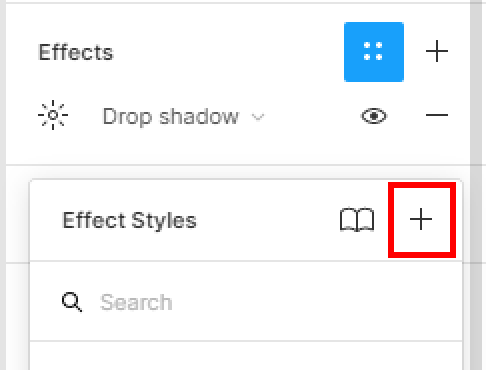Click the magnifier search icon
The height and width of the screenshot is (370, 486).
[72, 302]
